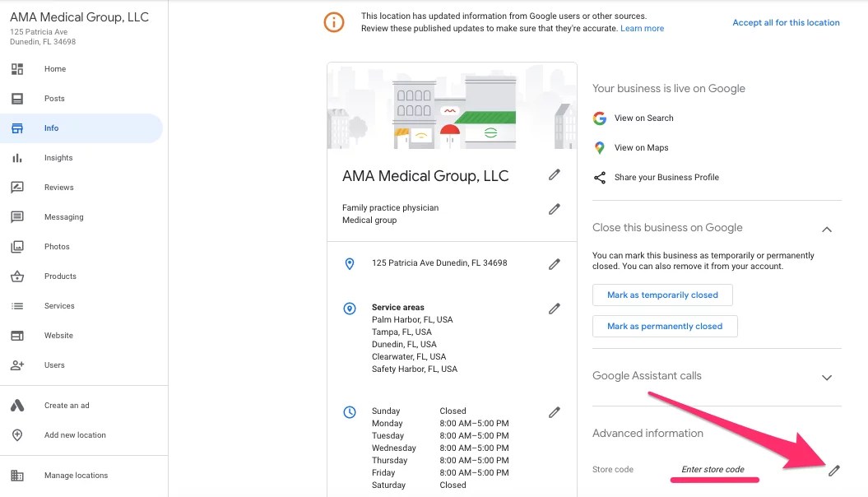
Task: Open Users in sidebar
Action: 54,365
